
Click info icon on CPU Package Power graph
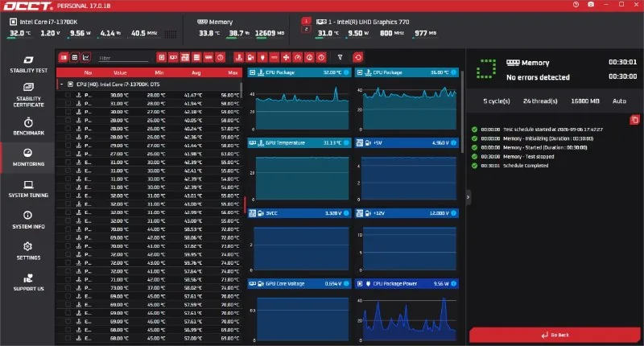pyautogui.click(x=453, y=283)
